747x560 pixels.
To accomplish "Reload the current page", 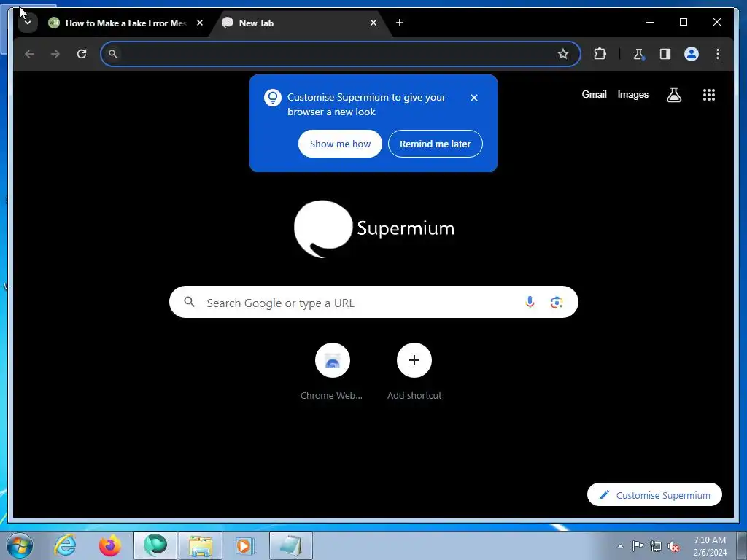I will click(x=82, y=54).
